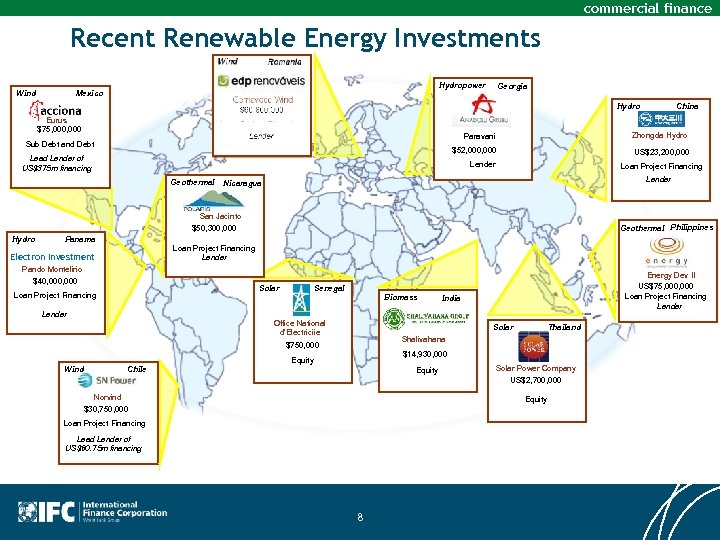
Task: Click the Paravani project name
Action: coord(479,136)
